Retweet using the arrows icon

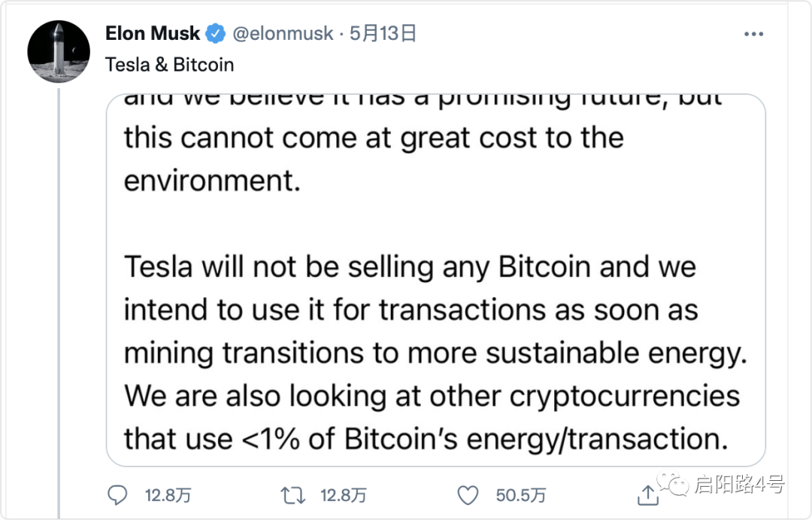pyautogui.click(x=292, y=496)
